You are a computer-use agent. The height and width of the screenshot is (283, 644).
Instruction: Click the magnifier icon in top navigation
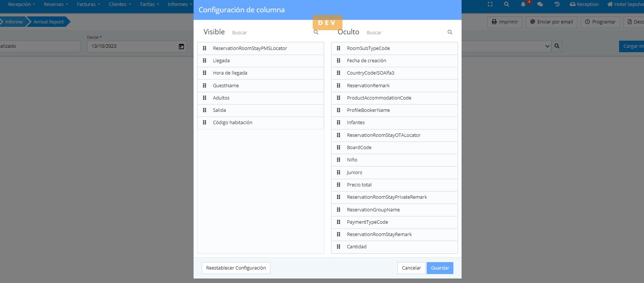coord(506,4)
